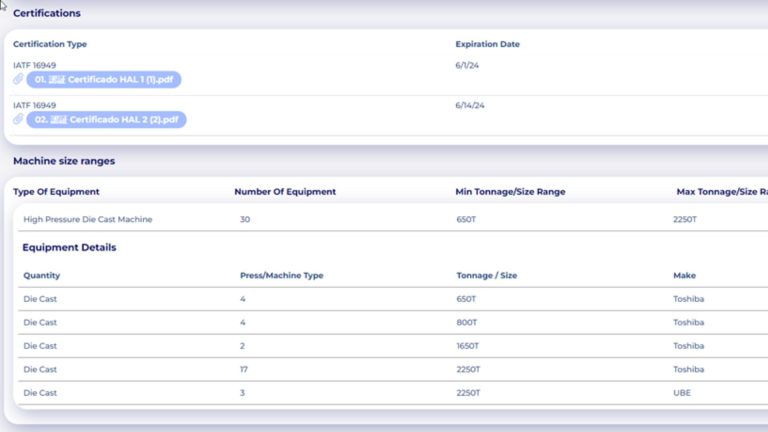768x432 pixels.
Task: Expand the High Pressure Die Cast Machine row
Action: coord(88,219)
